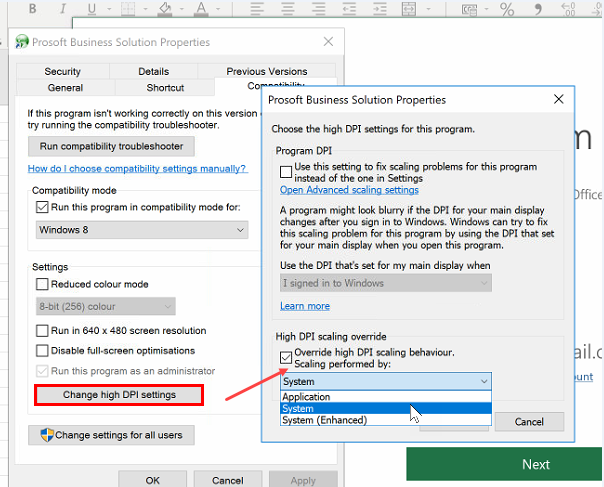The width and height of the screenshot is (604, 487).
Task: Switch to the General tab
Action: click(65, 87)
